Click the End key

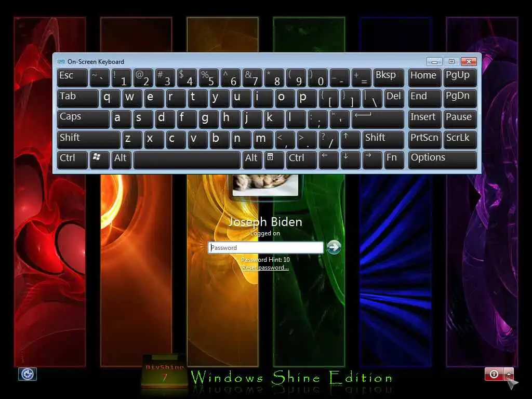pos(425,98)
